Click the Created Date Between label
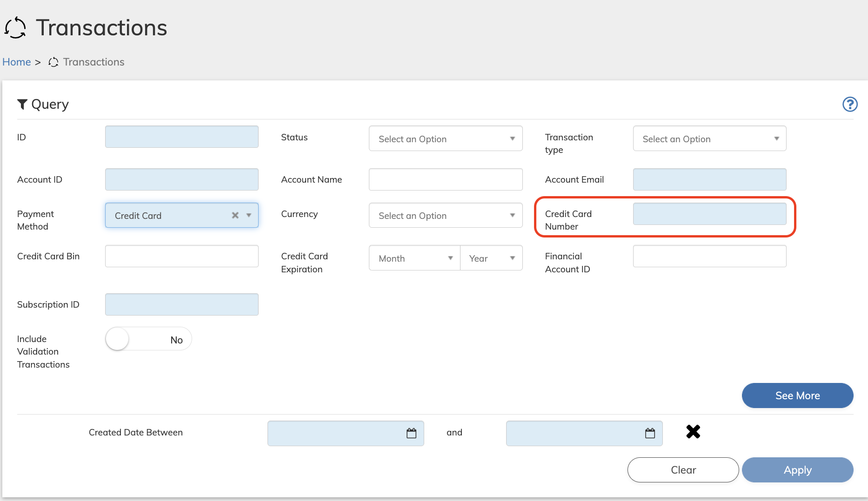The image size is (868, 501). (x=136, y=432)
